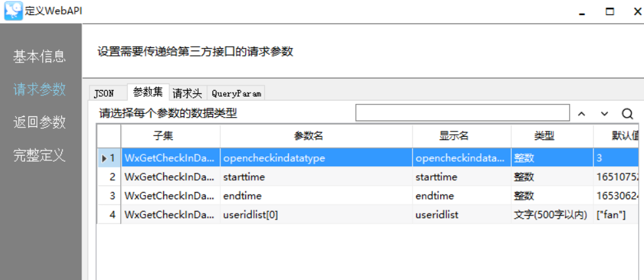The image size is (644, 280).
Task: Minimize the 定义WebAPI window
Action: pyautogui.click(x=582, y=11)
